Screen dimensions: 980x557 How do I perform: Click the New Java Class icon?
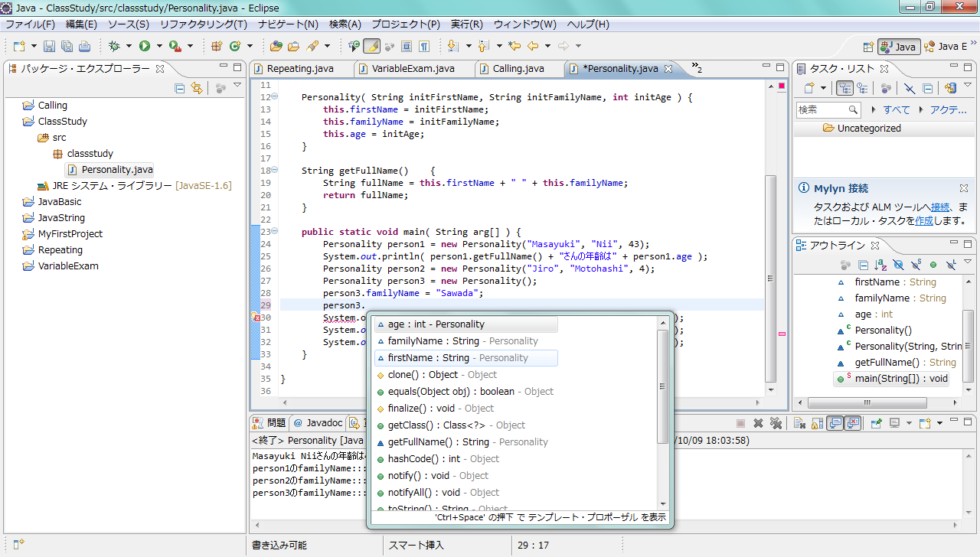pyautogui.click(x=235, y=46)
